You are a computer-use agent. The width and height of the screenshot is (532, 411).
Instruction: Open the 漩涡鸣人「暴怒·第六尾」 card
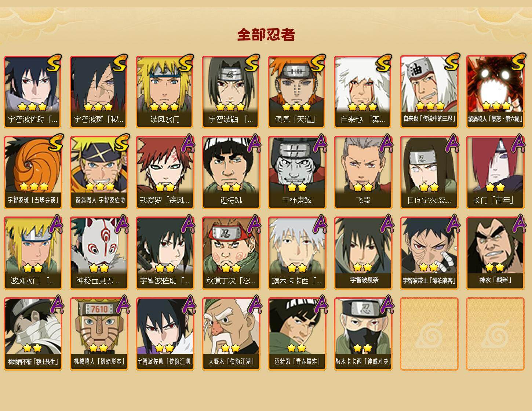[495, 92]
